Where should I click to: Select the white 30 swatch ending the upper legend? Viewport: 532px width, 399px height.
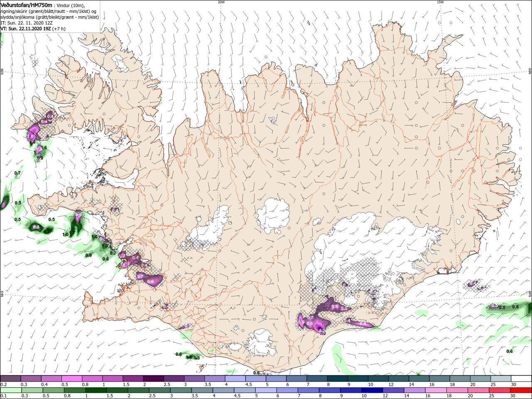521,379
